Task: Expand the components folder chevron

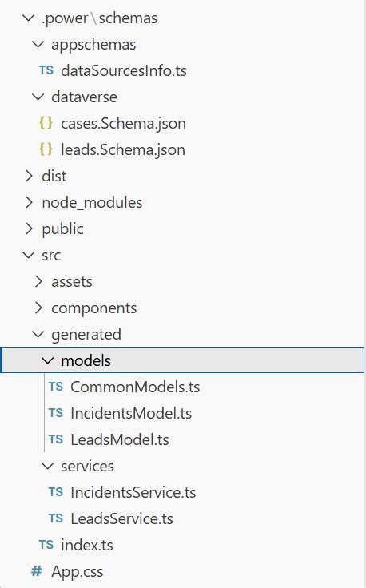Action: (38, 308)
